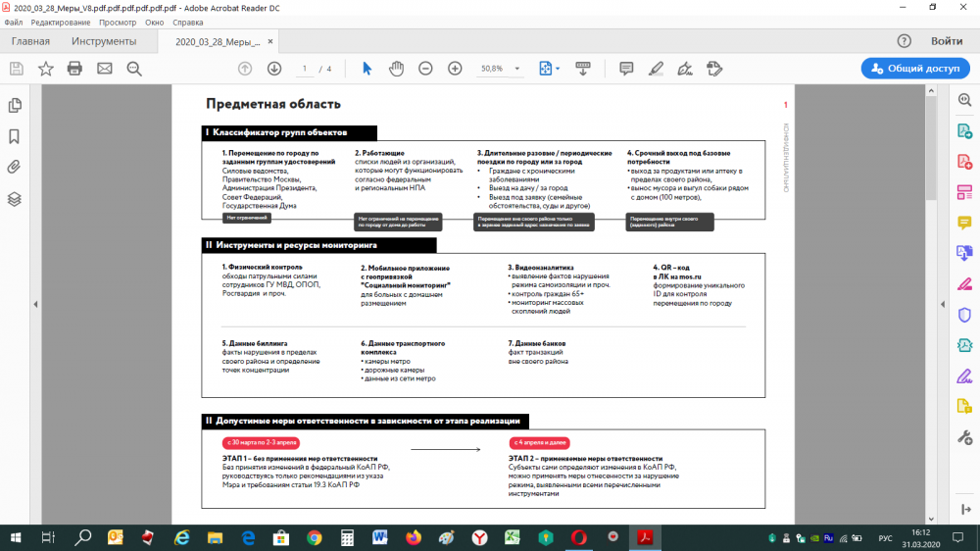Switch to the Инструменты tab
980x551 pixels.
[x=104, y=41]
